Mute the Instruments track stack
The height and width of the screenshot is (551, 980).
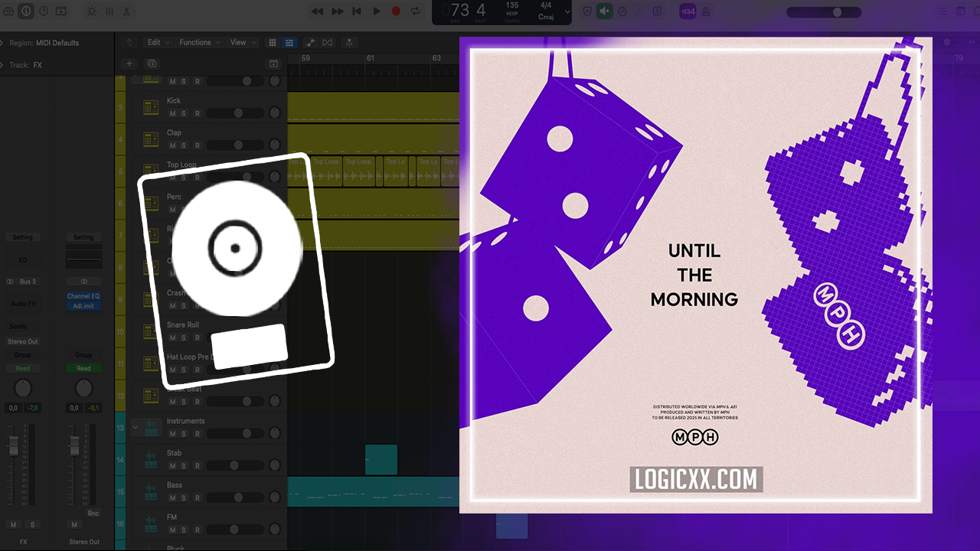(172, 434)
